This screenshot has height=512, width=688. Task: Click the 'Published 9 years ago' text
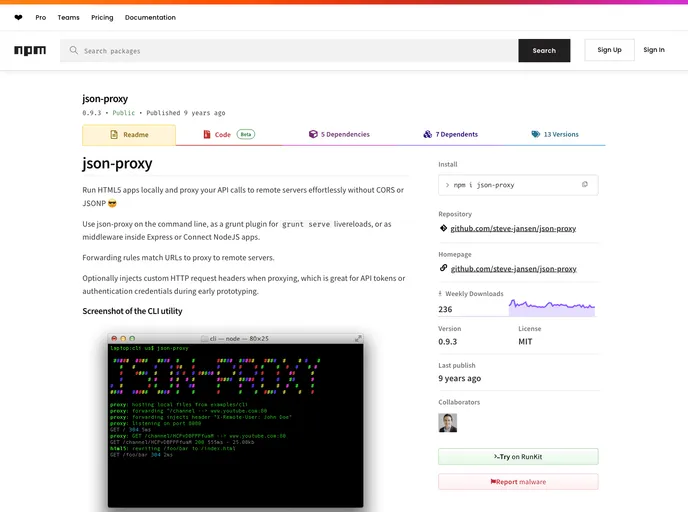point(186,113)
